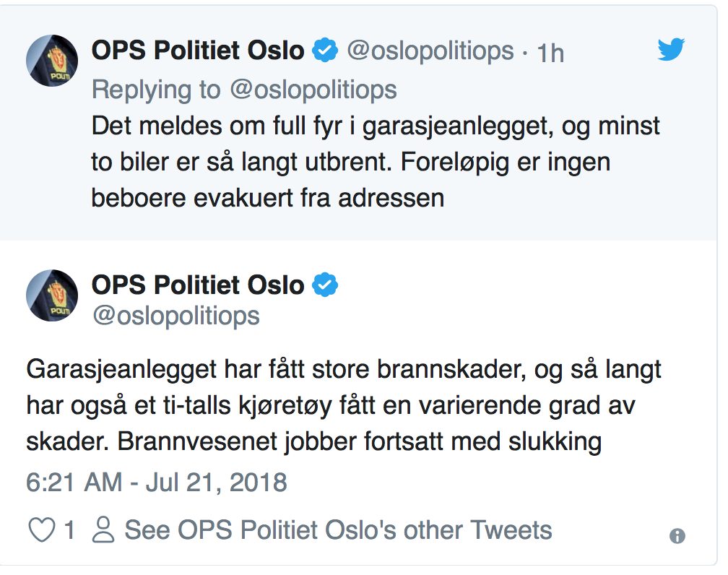Open the 1h timestamp link
The image size is (728, 575).
pos(550,52)
